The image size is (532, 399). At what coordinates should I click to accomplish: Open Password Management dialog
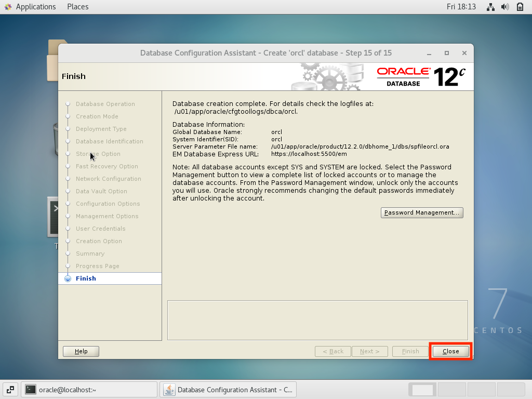[x=422, y=212]
